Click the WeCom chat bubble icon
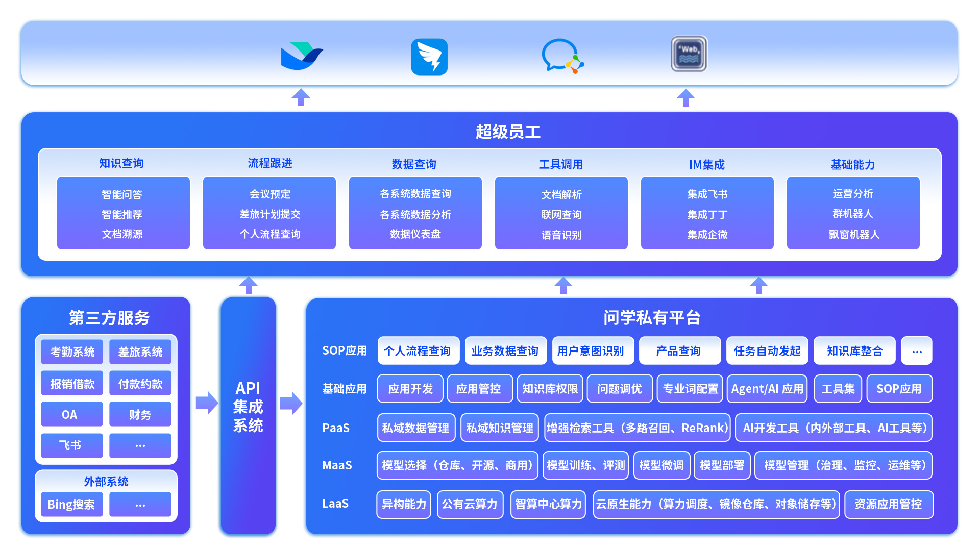The width and height of the screenshot is (980, 551). (562, 56)
